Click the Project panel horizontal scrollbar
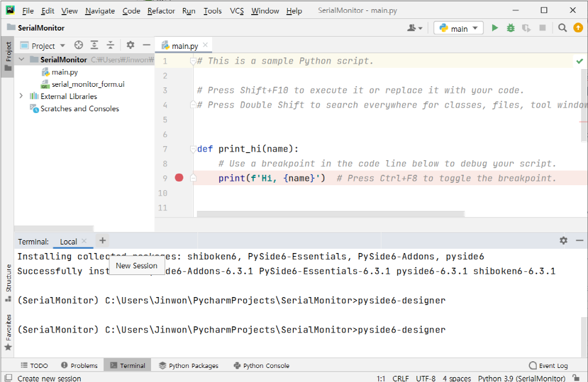This screenshot has width=588, height=382. click(54, 229)
